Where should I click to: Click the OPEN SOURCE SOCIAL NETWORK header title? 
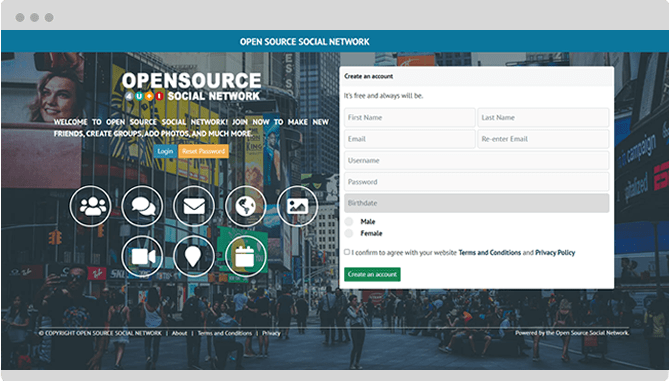click(305, 42)
